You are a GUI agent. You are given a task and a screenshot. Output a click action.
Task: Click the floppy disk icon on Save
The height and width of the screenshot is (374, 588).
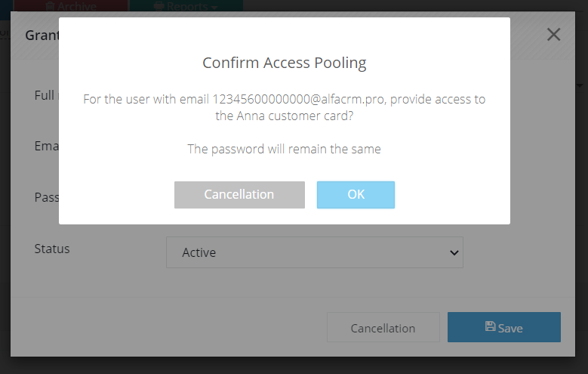(490, 326)
